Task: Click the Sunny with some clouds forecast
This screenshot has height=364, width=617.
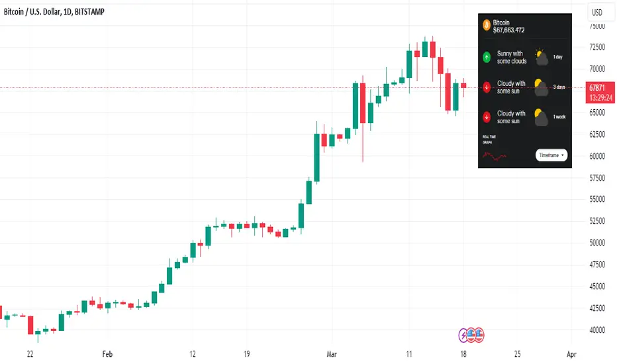Action: point(512,57)
